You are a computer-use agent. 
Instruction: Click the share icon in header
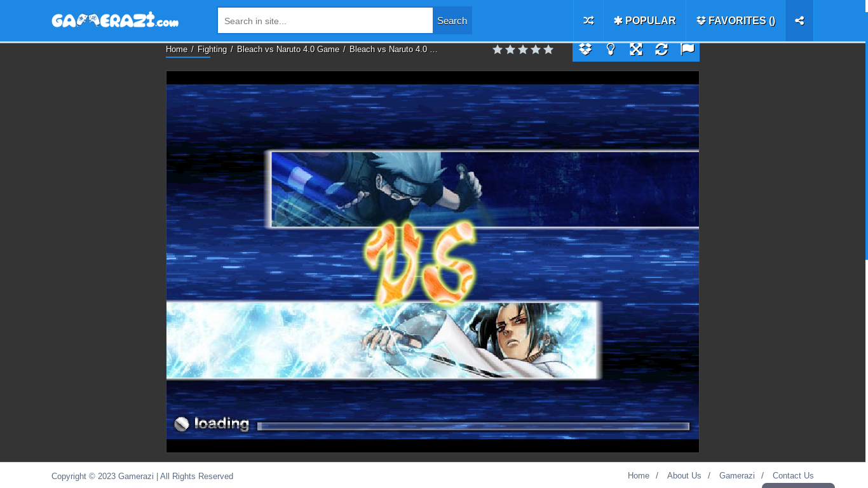[799, 20]
